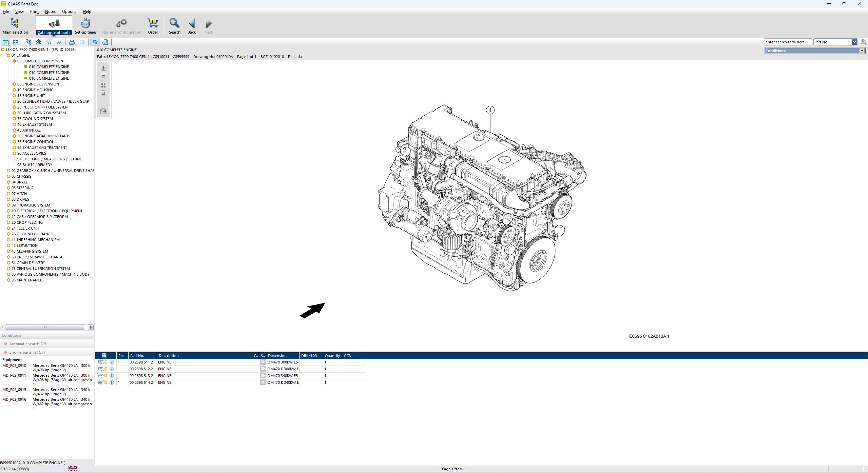Click the search term input field
Image resolution: width=868 pixels, height=473 pixels.
[788, 42]
